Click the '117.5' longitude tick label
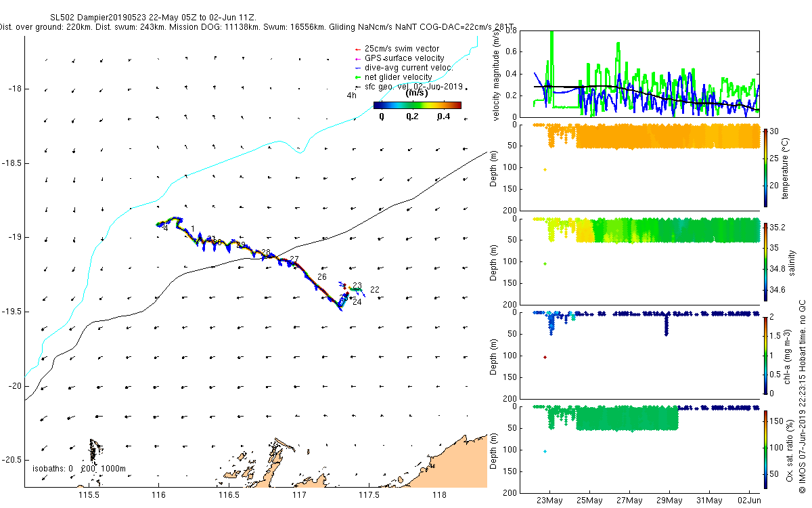812x508 pixels. [370, 496]
